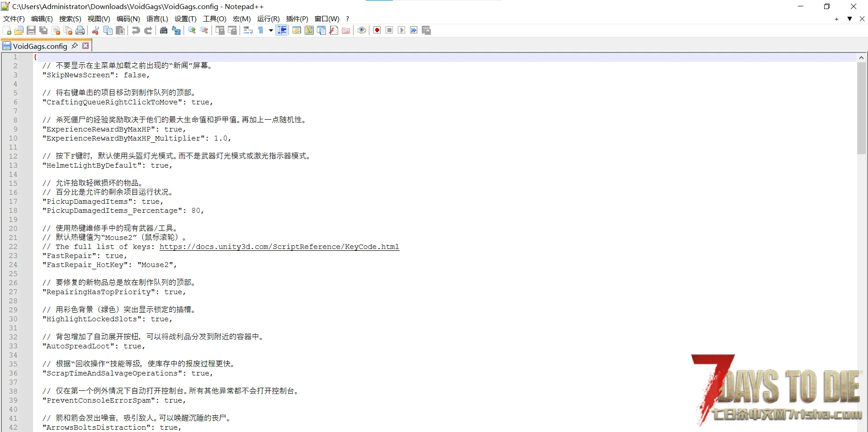Click the vertical scrollbar thumb
868x432 pixels.
[x=861, y=108]
